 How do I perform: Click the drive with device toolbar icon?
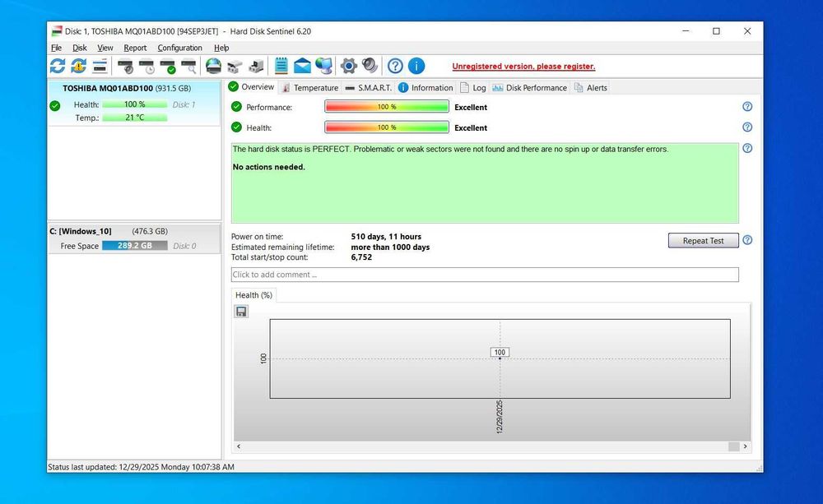pos(256,67)
